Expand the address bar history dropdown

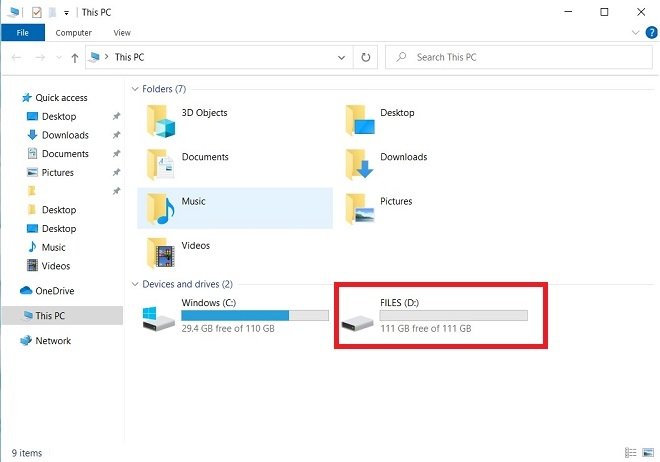(x=341, y=58)
